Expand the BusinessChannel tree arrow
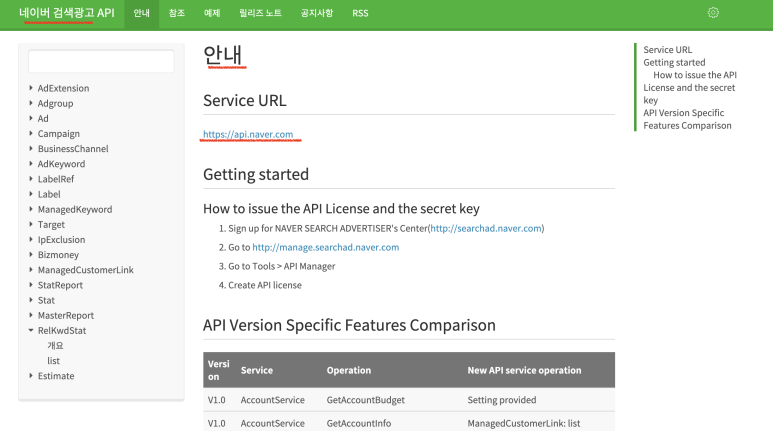Image resolution: width=773 pixels, height=431 pixels. tap(31, 148)
